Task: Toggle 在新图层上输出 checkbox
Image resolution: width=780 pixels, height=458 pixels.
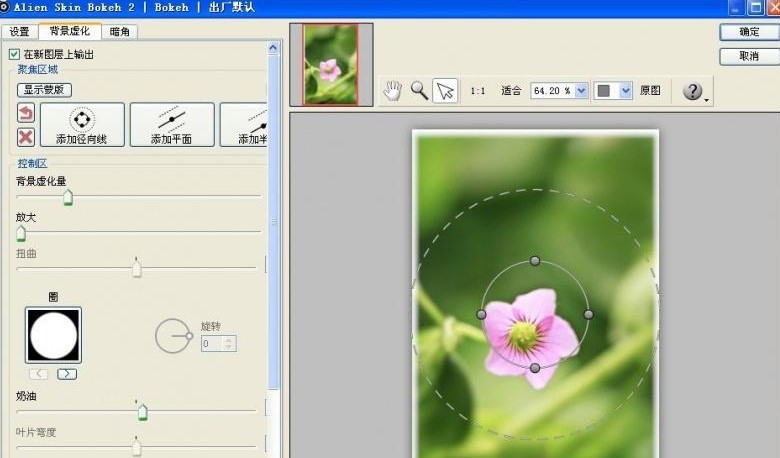Action: coord(14,54)
